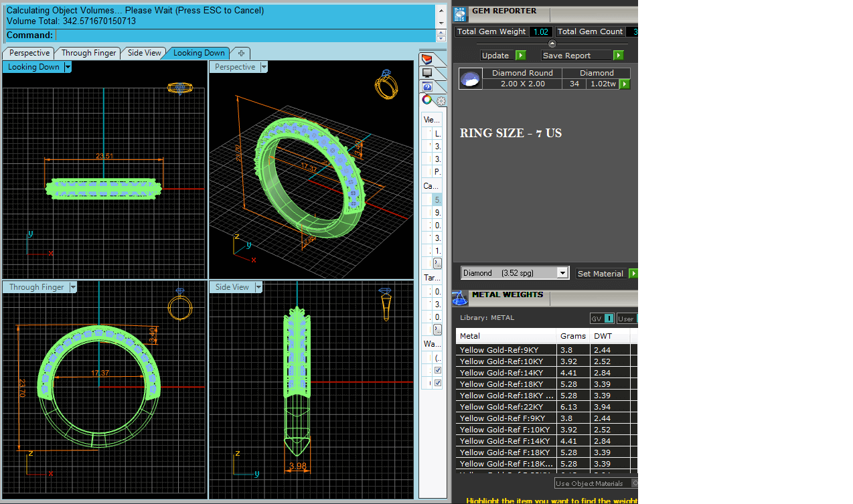Toggle the bottom checkbox in properties panel

pyautogui.click(x=438, y=383)
